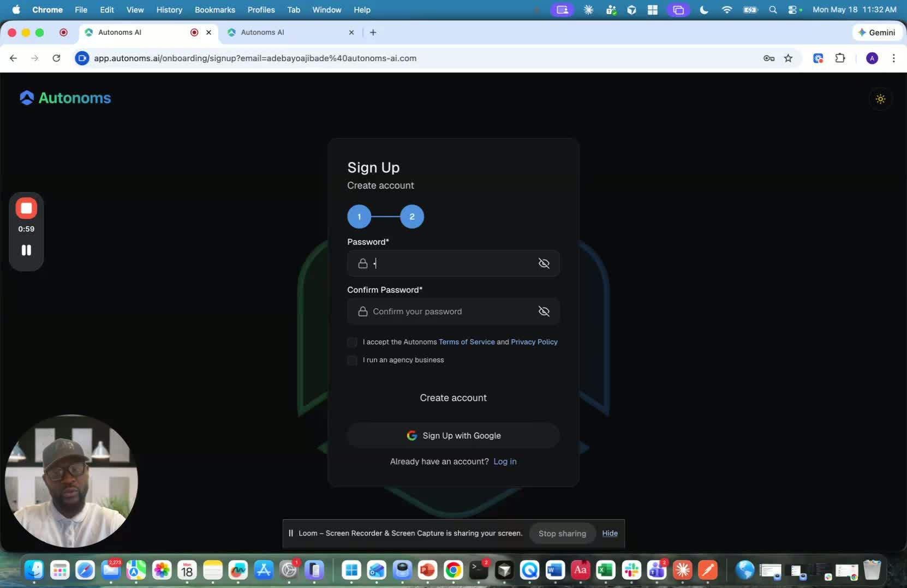Screen dimensions: 907x588
Task: Open the Privacy Policy link
Action: pyautogui.click(x=534, y=342)
